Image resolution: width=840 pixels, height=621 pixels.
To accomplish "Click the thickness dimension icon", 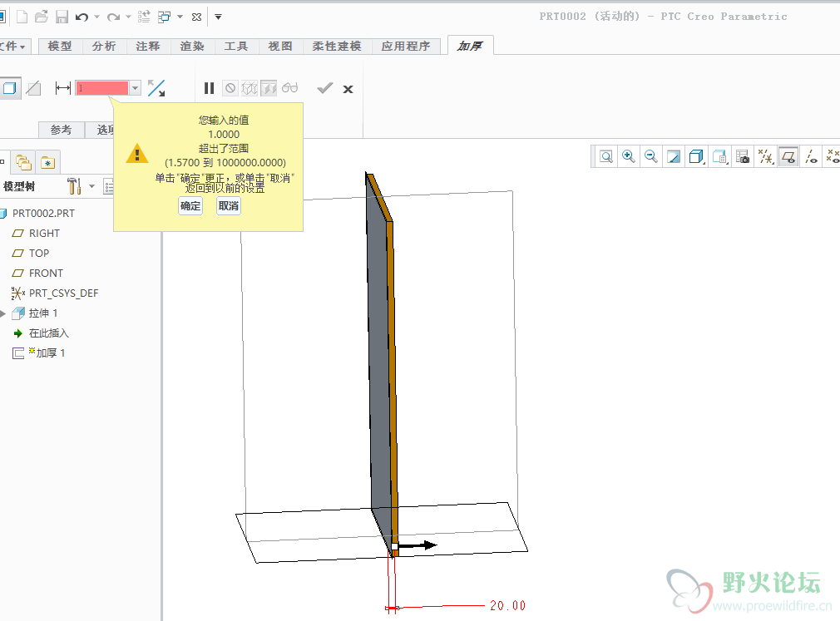I will (x=62, y=88).
